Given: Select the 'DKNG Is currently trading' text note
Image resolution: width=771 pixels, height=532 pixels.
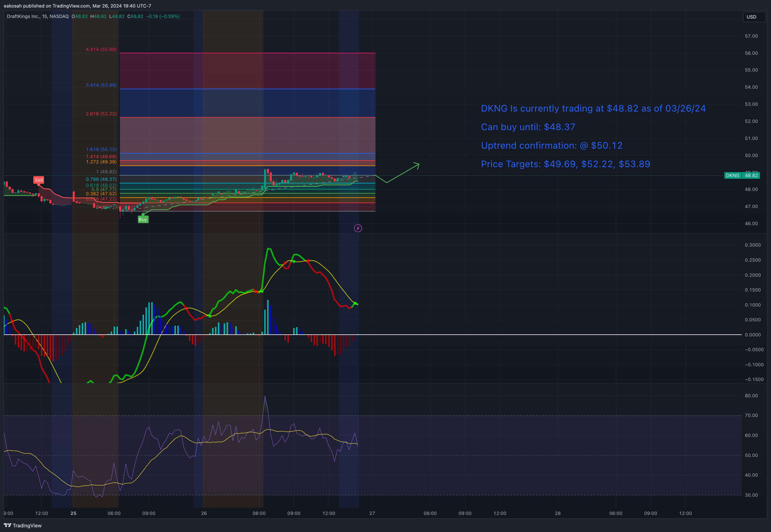Looking at the screenshot, I should pyautogui.click(x=593, y=108).
